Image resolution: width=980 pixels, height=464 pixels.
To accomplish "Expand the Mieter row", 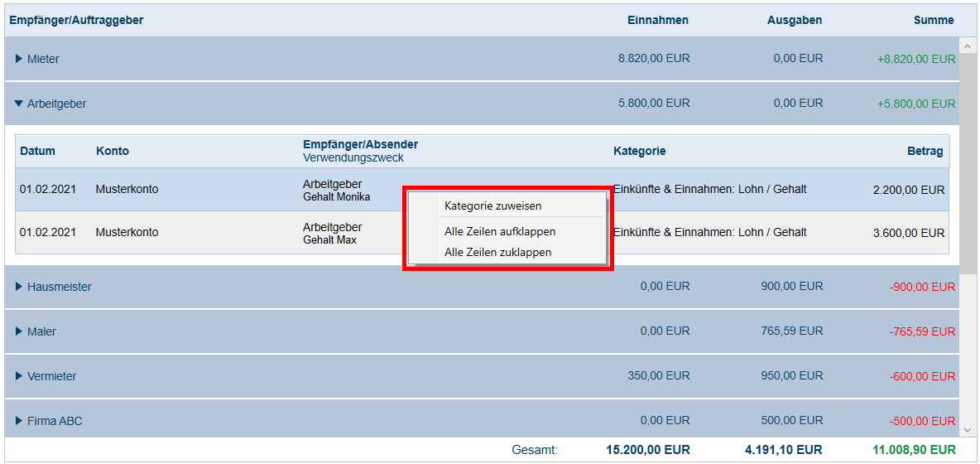I will pyautogui.click(x=19, y=59).
